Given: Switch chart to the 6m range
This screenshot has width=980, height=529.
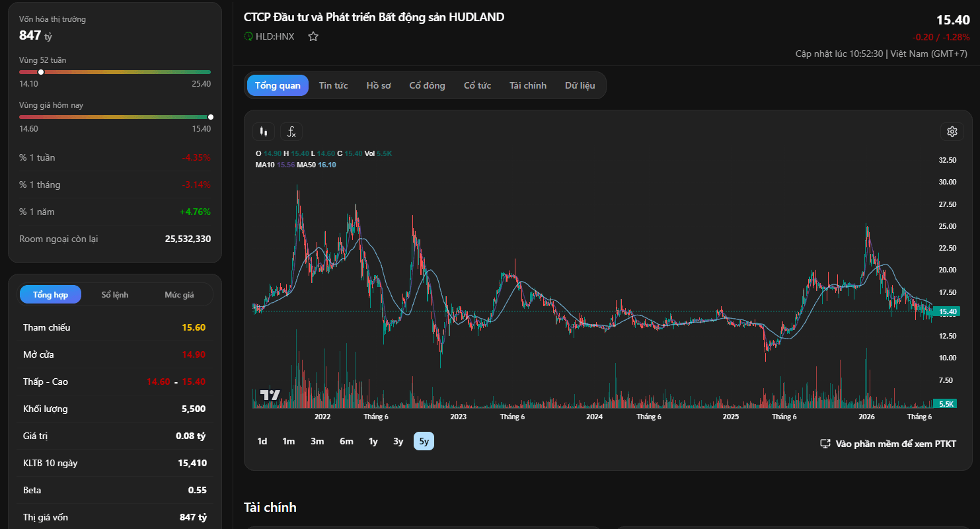Looking at the screenshot, I should 346,441.
